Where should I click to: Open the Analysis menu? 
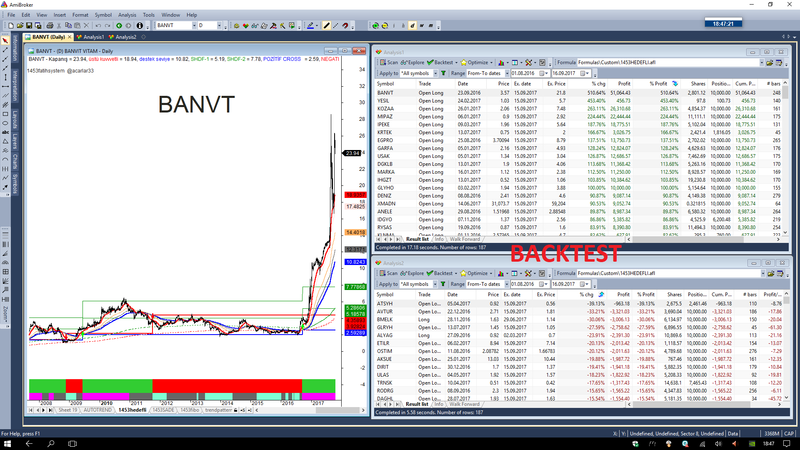click(127, 15)
